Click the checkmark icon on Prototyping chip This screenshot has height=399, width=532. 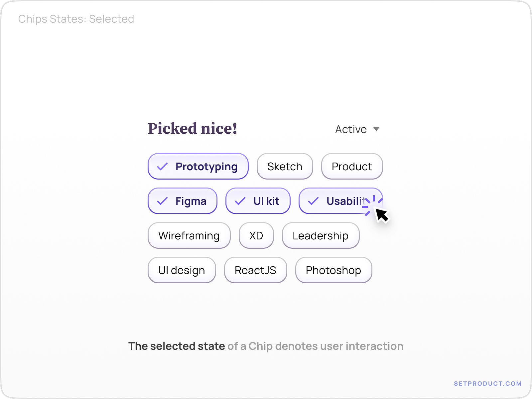[162, 166]
